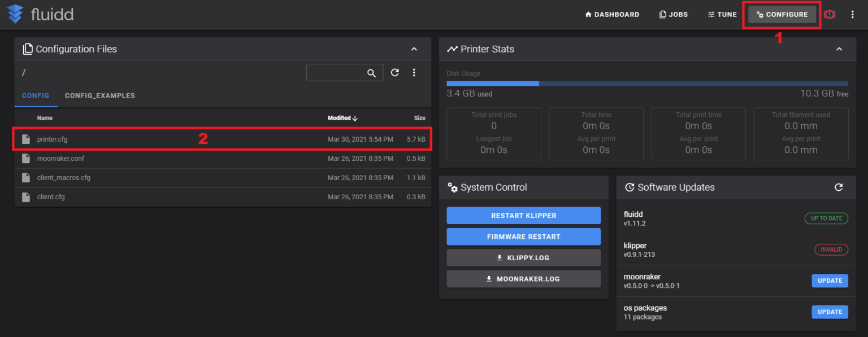This screenshot has height=337, width=868.
Task: Trigger the emergency stop icon
Action: click(829, 14)
